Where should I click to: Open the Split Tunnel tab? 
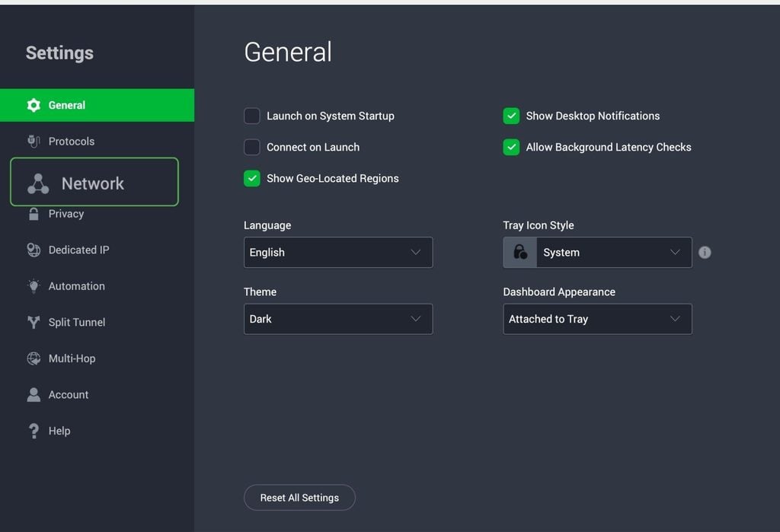(97, 322)
